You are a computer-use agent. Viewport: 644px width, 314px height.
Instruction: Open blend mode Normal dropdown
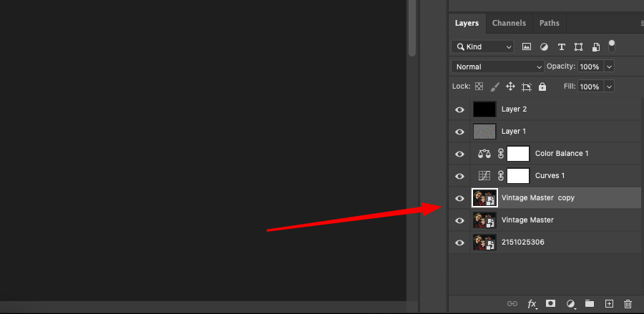click(497, 67)
